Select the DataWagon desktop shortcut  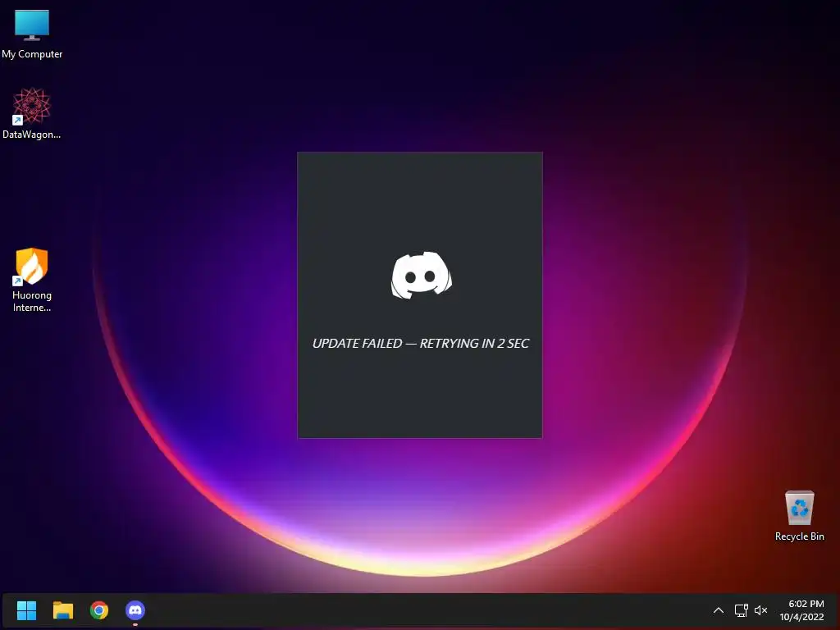pyautogui.click(x=32, y=113)
